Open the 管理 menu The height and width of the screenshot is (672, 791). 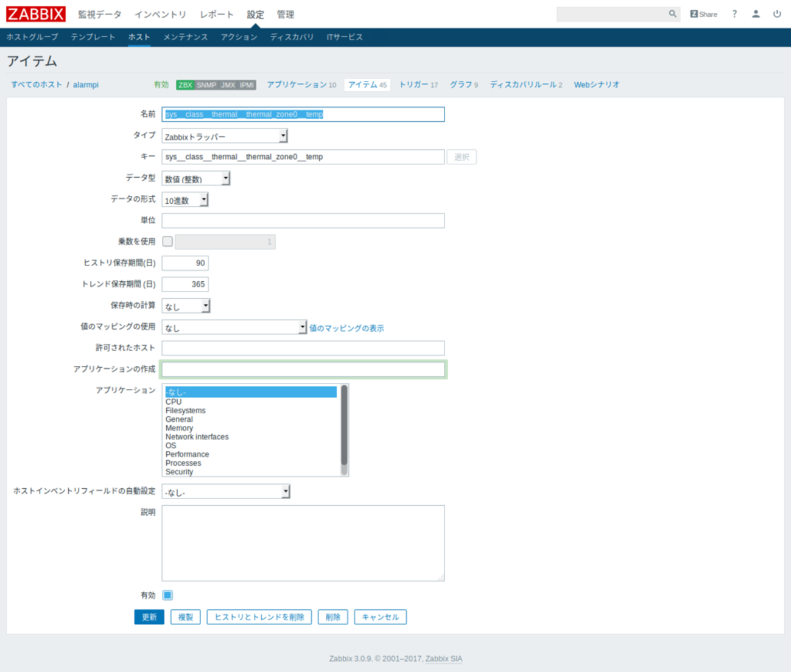click(286, 15)
